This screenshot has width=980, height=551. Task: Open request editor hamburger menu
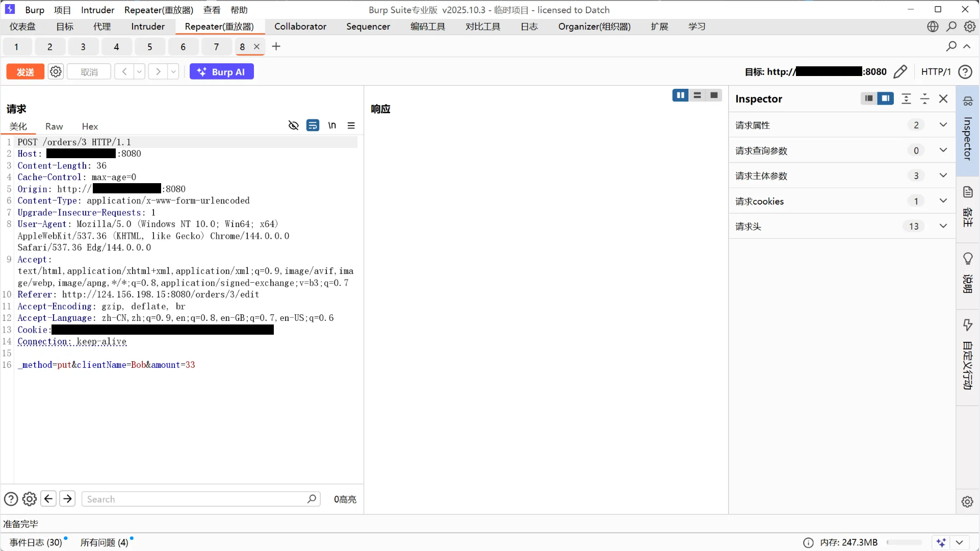click(x=351, y=126)
